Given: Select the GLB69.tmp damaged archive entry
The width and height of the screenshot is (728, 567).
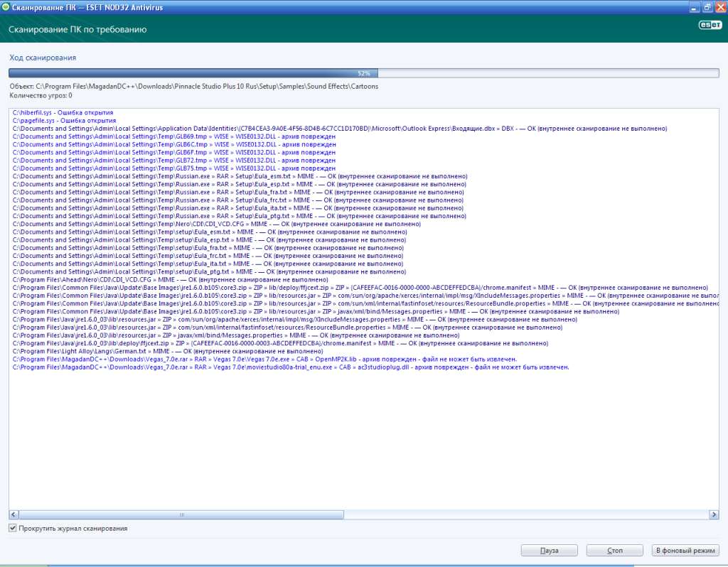Looking at the screenshot, I should click(174, 136).
